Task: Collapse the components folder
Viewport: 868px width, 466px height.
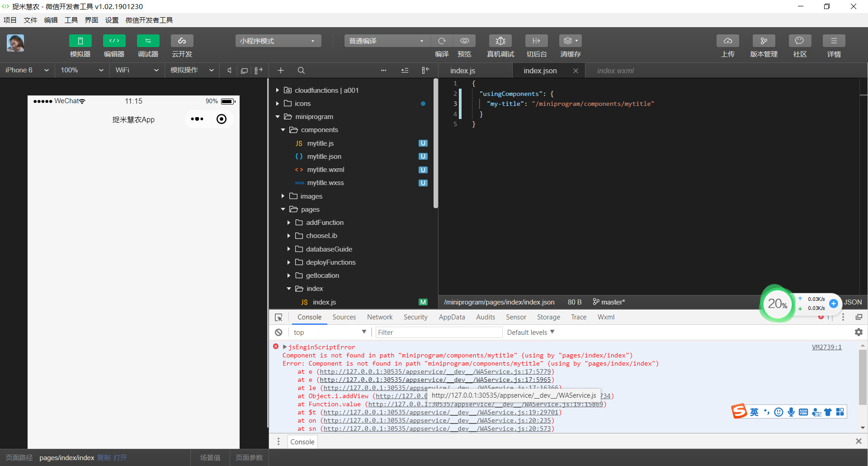Action: pos(319,129)
